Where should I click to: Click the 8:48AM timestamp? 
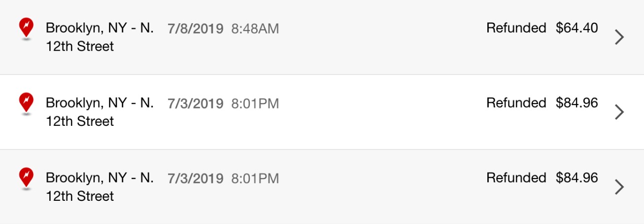coord(255,29)
